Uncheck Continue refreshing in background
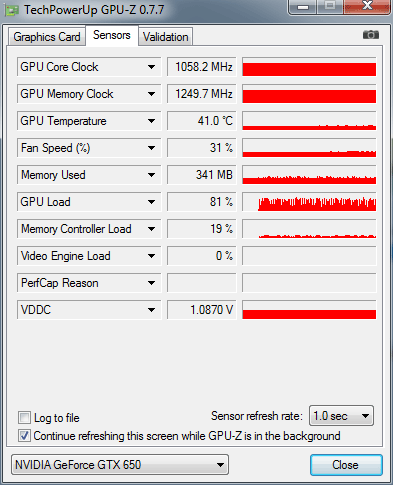The width and height of the screenshot is (393, 485). pos(24,436)
